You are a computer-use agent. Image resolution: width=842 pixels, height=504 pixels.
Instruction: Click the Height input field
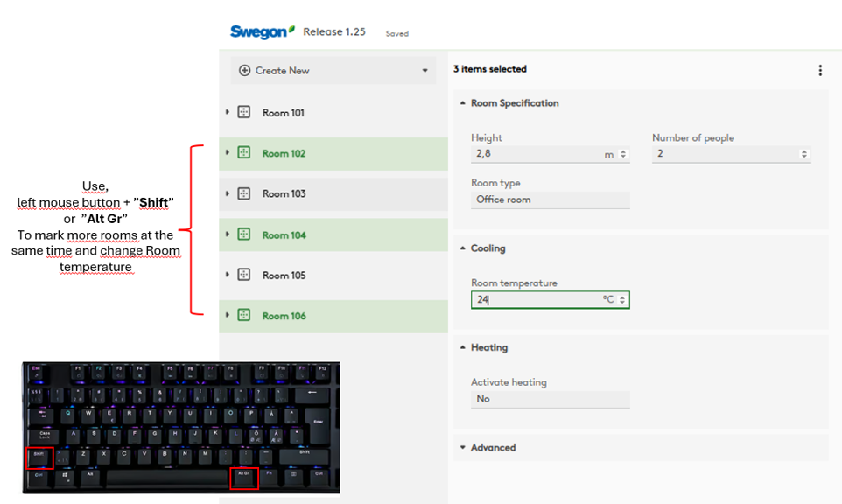536,154
